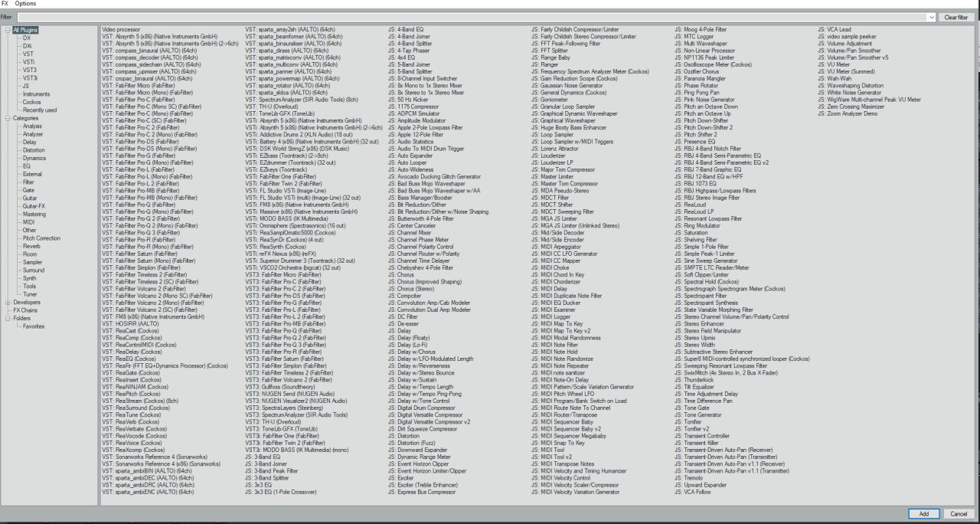Select the Pitch Correction category
The image size is (980, 524).
point(41,238)
